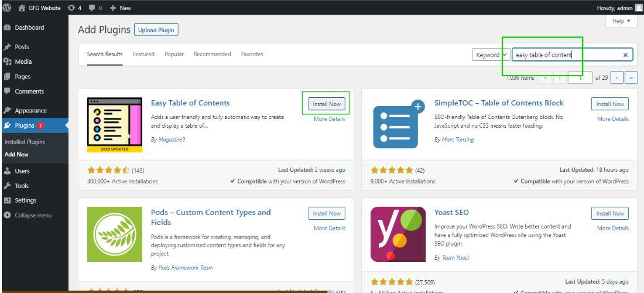Click the WordPress logo icon
Screen dimensions: 644x293
pyautogui.click(x=7, y=8)
